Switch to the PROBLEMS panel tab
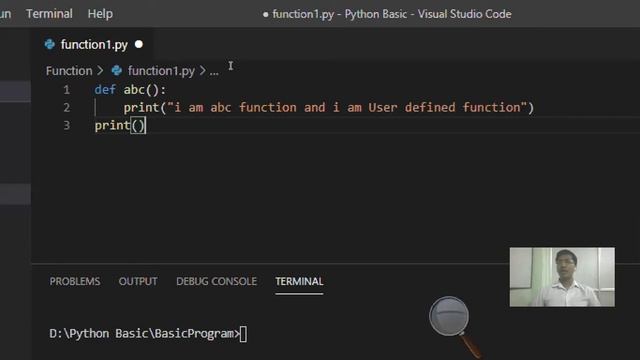Image resolution: width=640 pixels, height=360 pixels. (x=75, y=281)
